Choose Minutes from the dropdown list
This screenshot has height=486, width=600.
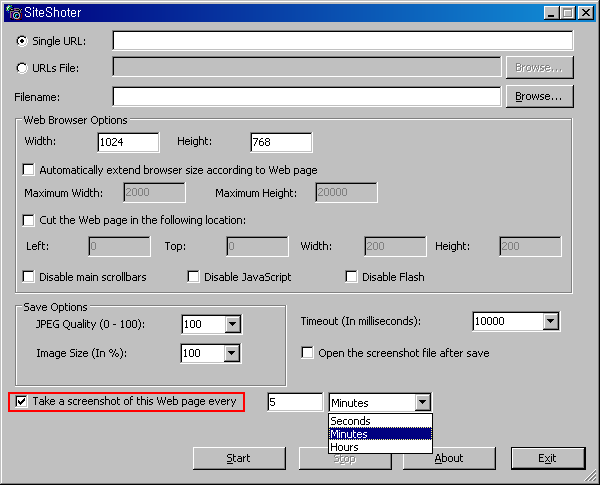tap(380, 434)
